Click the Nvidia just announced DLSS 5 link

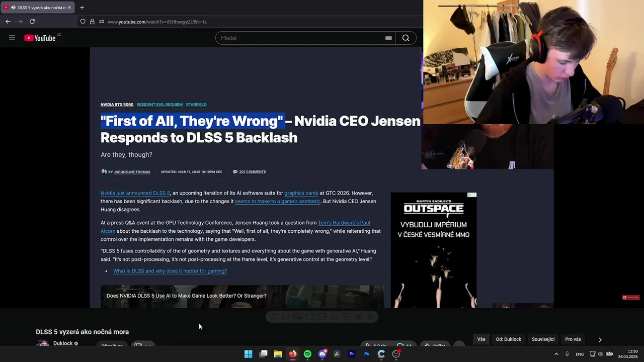point(135,193)
